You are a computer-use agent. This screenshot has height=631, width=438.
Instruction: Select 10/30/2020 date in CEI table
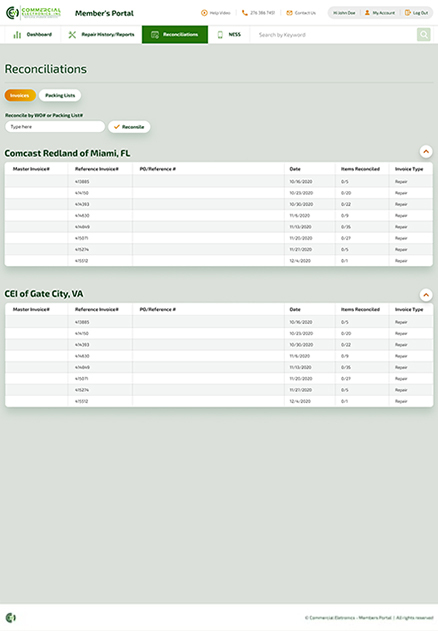click(x=301, y=345)
